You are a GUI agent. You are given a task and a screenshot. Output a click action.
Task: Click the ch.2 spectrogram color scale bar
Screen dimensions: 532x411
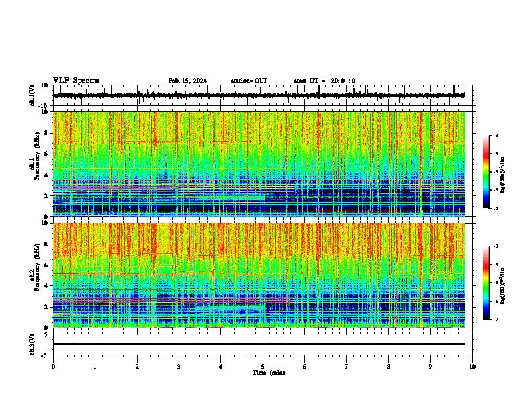tap(486, 283)
